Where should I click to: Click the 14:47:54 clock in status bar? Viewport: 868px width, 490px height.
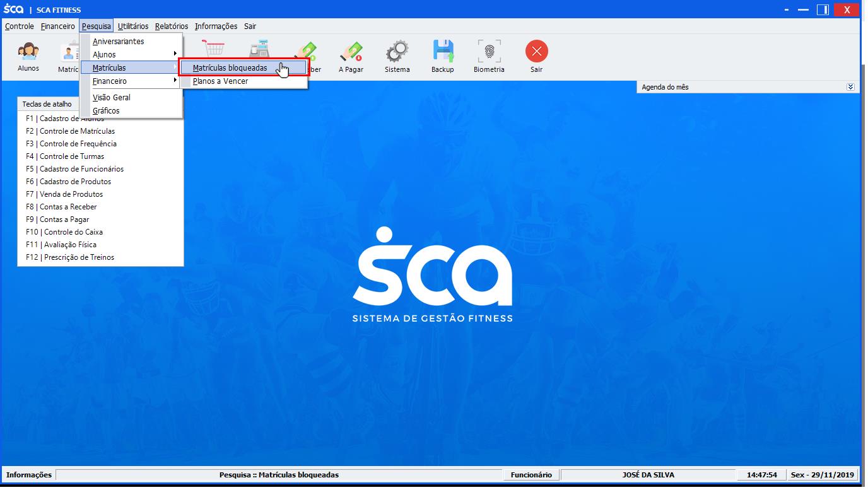(x=762, y=475)
